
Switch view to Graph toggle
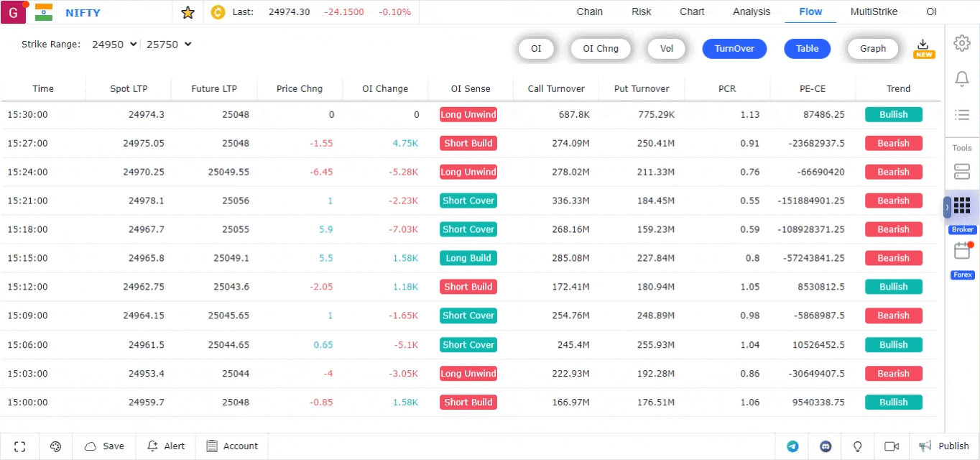pos(872,49)
